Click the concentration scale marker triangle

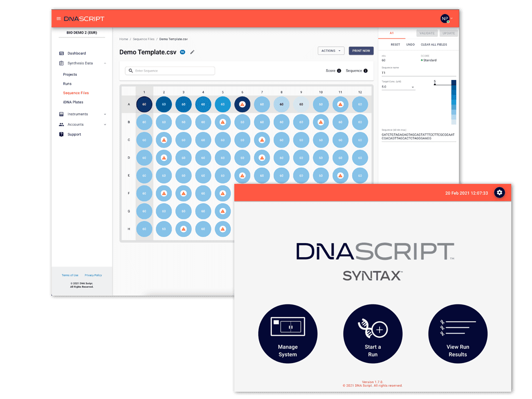click(x=435, y=84)
